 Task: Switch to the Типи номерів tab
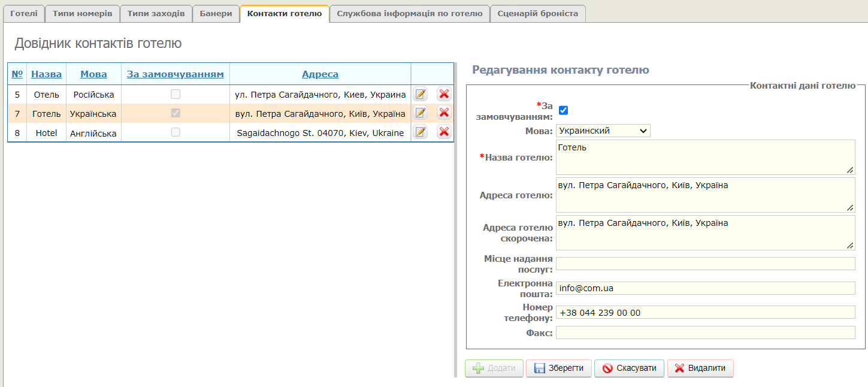pos(82,14)
